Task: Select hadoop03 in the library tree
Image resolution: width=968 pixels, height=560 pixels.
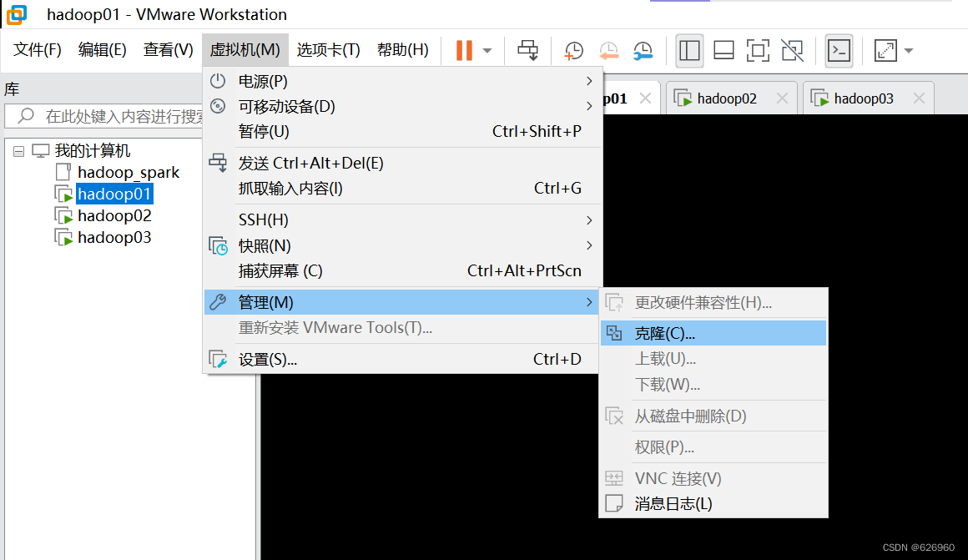Action: click(114, 237)
